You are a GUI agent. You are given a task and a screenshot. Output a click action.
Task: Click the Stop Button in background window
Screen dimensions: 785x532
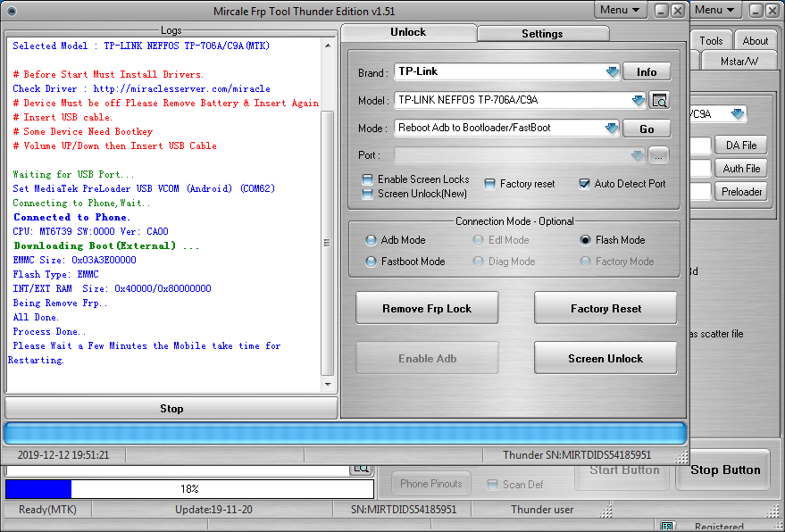pos(724,470)
